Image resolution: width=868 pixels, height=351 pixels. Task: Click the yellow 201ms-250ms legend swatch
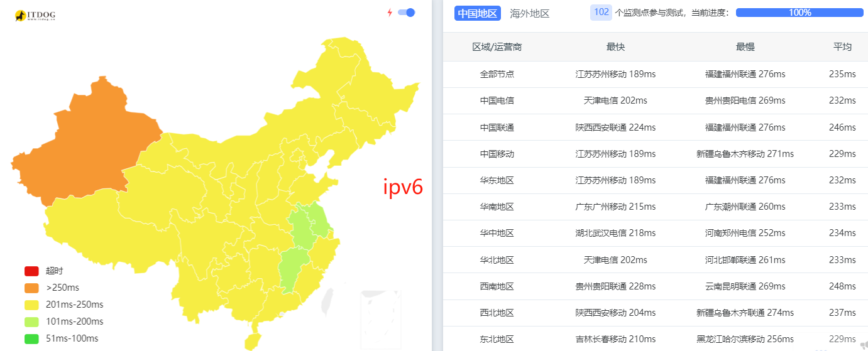tap(32, 305)
